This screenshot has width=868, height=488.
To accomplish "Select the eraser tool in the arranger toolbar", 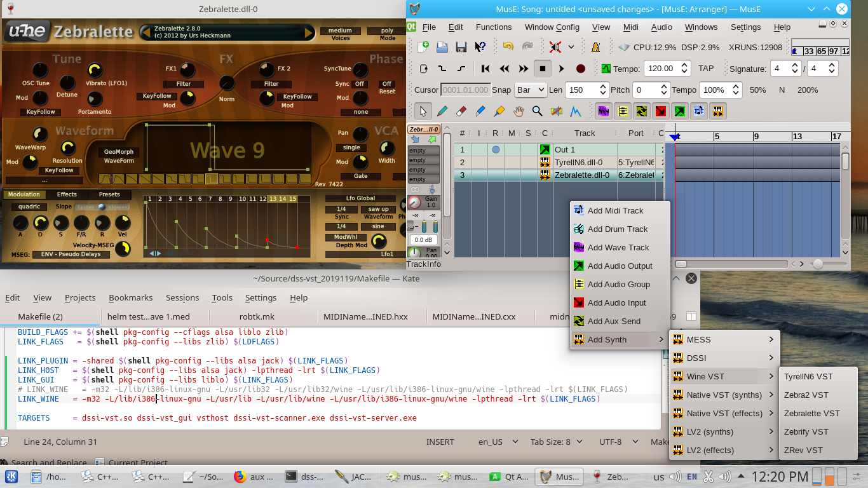I will (x=462, y=111).
